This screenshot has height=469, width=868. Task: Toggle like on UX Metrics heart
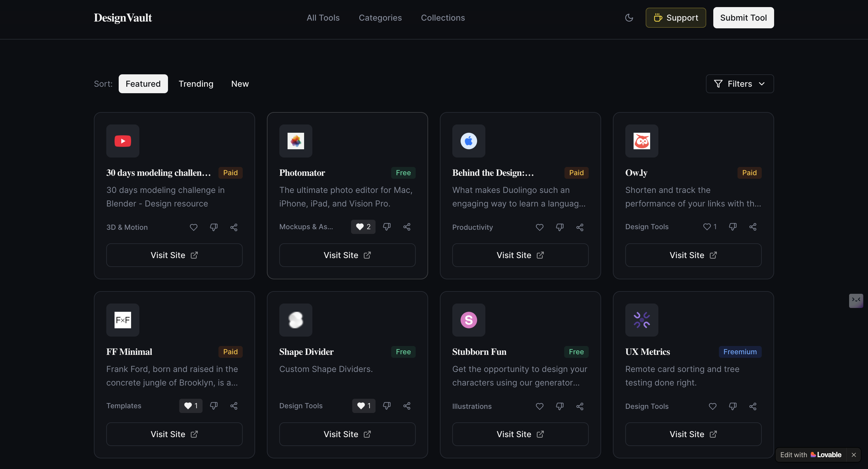tap(712, 406)
